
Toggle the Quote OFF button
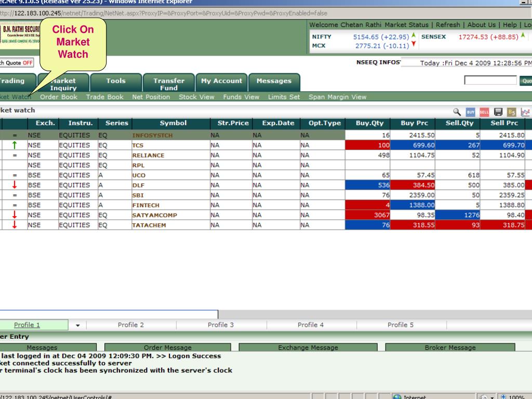click(x=17, y=63)
